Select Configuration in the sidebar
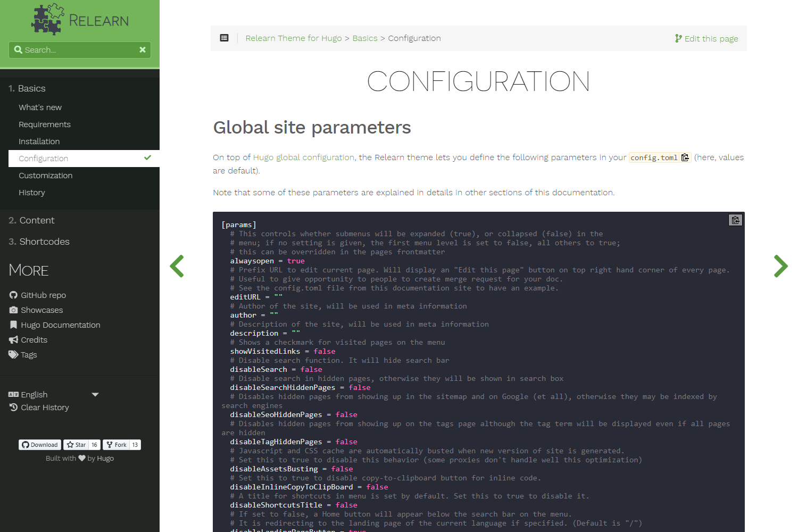This screenshot has width=798, height=532. pos(84,159)
